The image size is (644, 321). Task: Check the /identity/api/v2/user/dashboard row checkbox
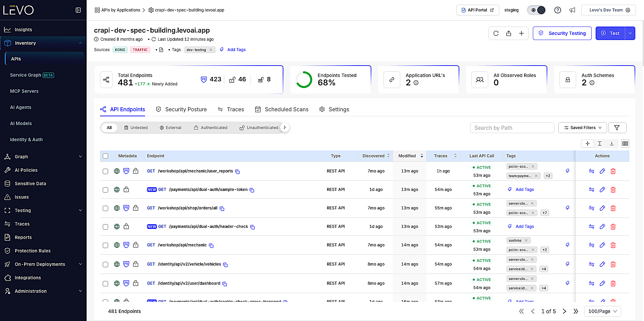(x=105, y=284)
